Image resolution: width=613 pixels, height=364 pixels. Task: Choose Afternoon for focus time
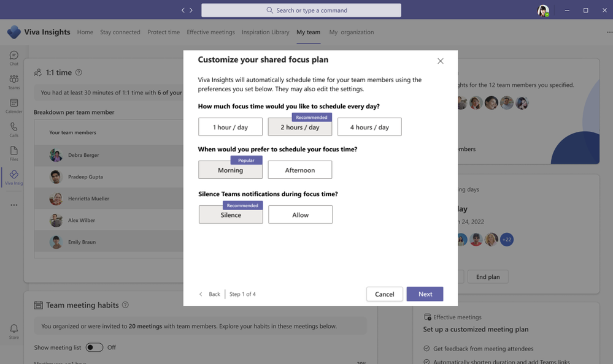tap(300, 170)
